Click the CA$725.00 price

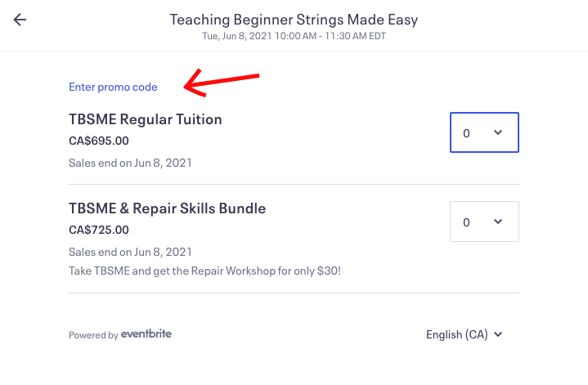pyautogui.click(x=99, y=230)
